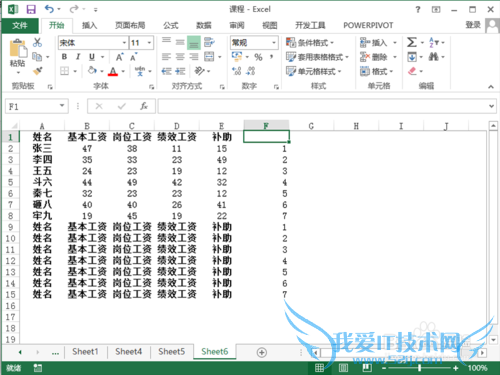
Task: Decrease font size with small A
Action: pyautogui.click(x=134, y=57)
